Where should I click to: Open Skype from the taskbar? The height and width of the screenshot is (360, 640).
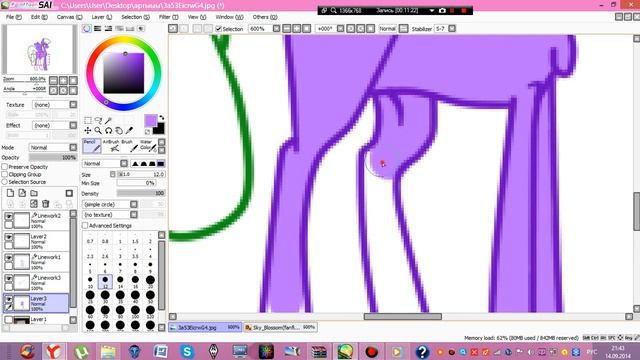187,351
